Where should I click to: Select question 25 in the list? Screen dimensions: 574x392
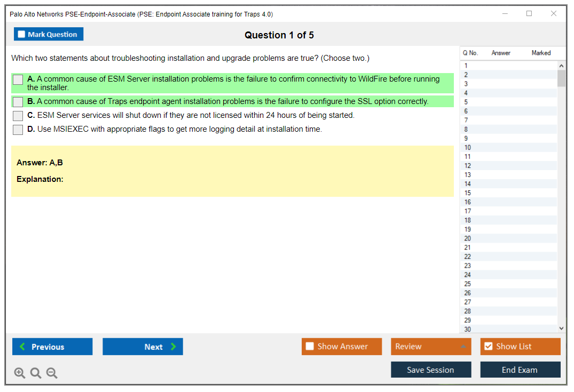tap(468, 284)
